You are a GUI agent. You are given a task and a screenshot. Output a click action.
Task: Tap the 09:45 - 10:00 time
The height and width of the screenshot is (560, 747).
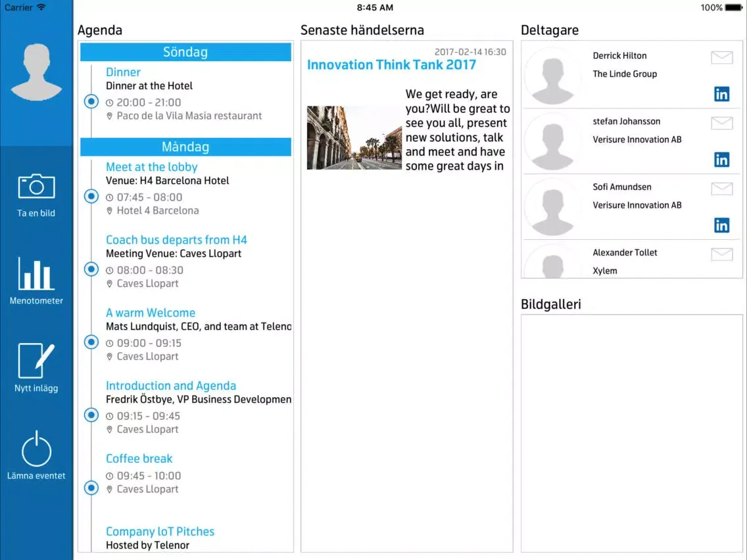click(x=149, y=476)
